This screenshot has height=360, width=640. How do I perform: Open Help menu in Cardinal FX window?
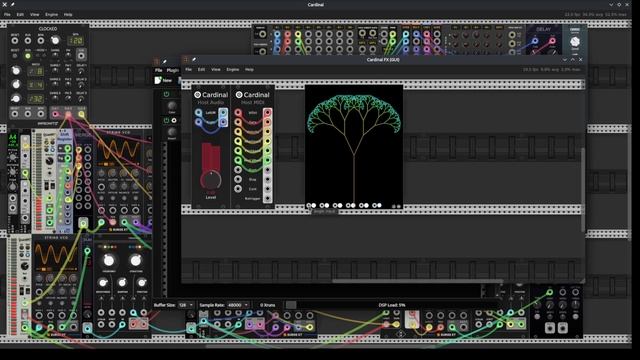coord(249,69)
